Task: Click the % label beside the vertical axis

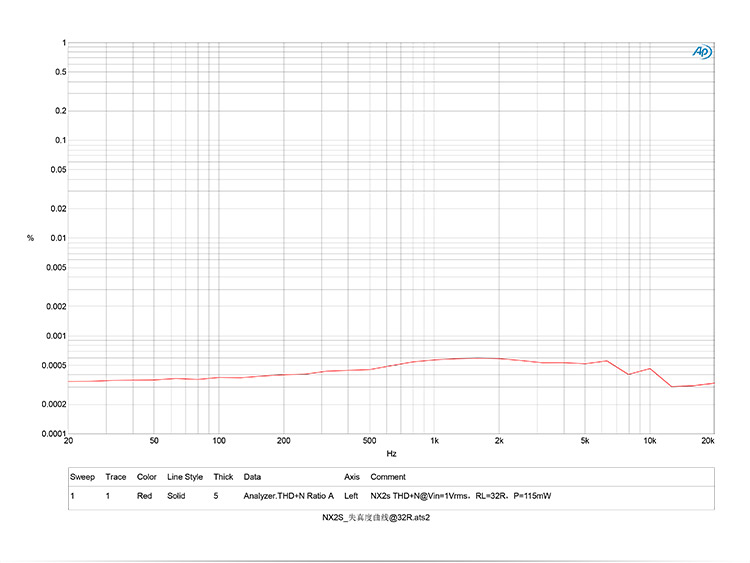Action: [31, 238]
